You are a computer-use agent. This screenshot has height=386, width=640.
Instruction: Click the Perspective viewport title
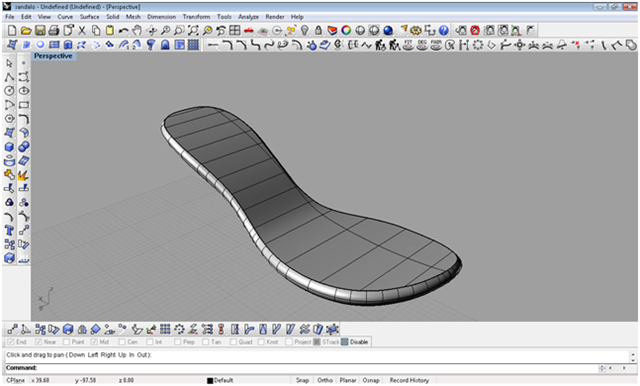53,56
